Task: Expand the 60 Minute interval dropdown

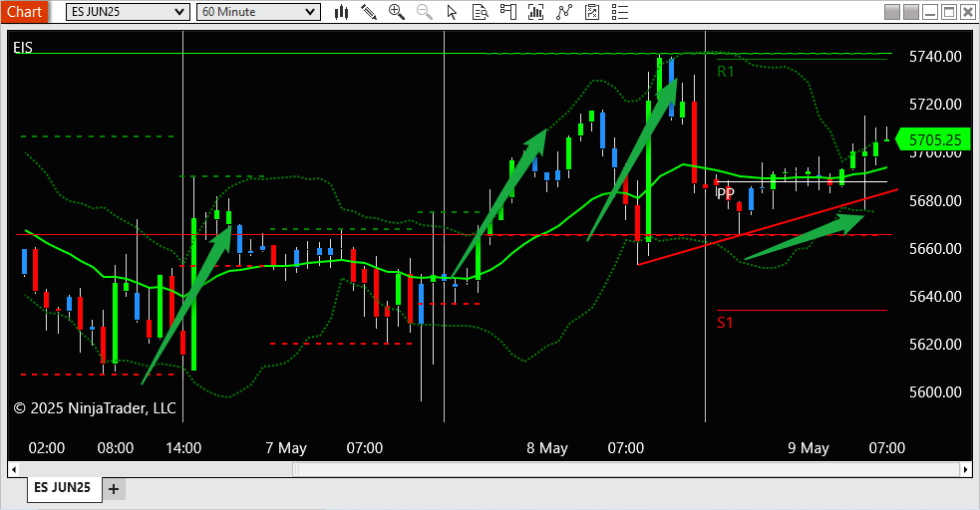Action: pyautogui.click(x=258, y=12)
